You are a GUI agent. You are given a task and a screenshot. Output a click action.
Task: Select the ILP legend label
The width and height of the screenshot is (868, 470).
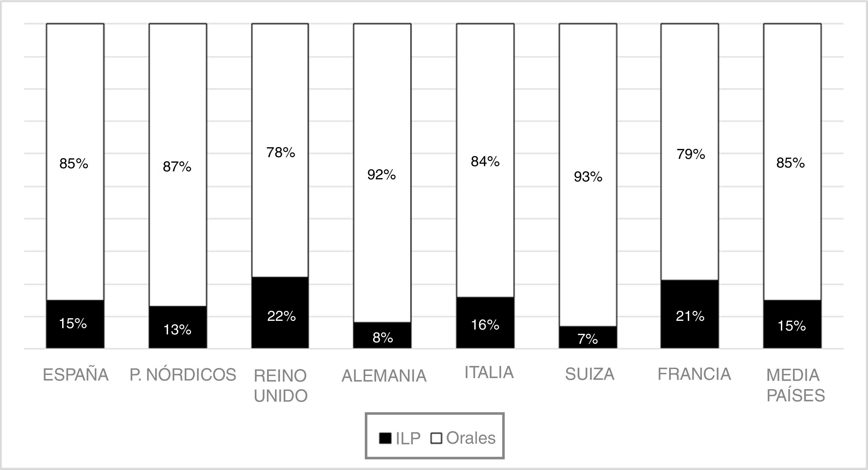click(x=408, y=439)
